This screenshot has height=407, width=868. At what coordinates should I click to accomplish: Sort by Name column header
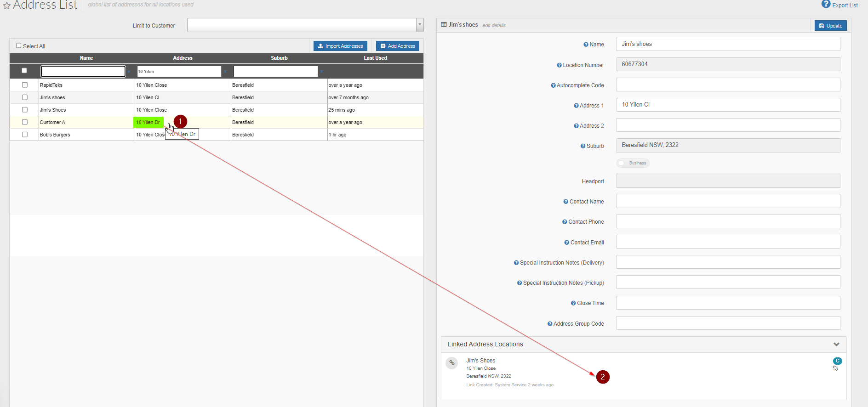86,58
